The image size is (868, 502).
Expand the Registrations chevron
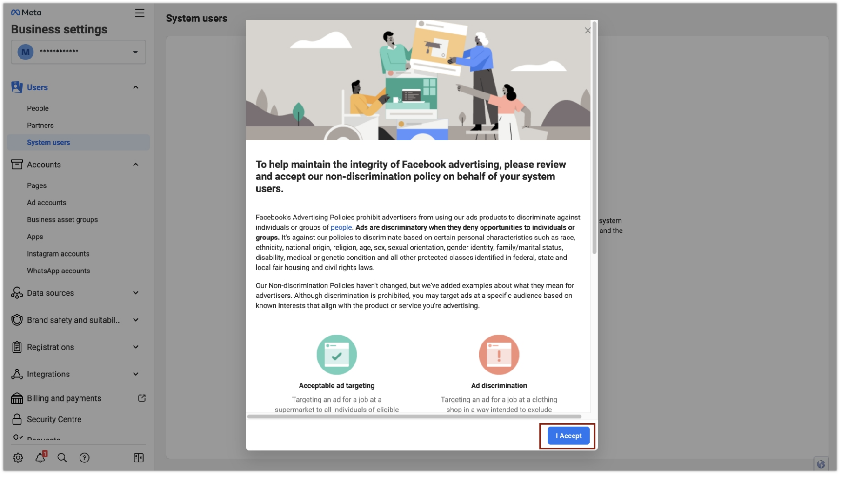[x=136, y=347]
